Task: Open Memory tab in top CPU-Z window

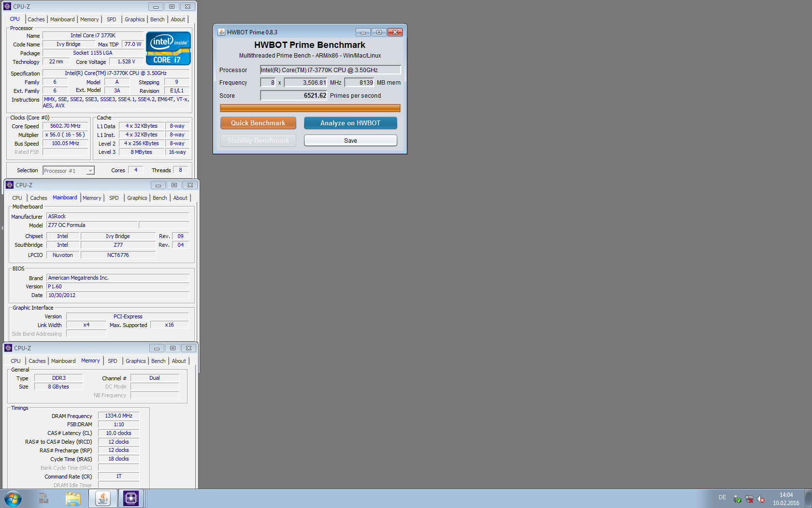Action: [89, 19]
